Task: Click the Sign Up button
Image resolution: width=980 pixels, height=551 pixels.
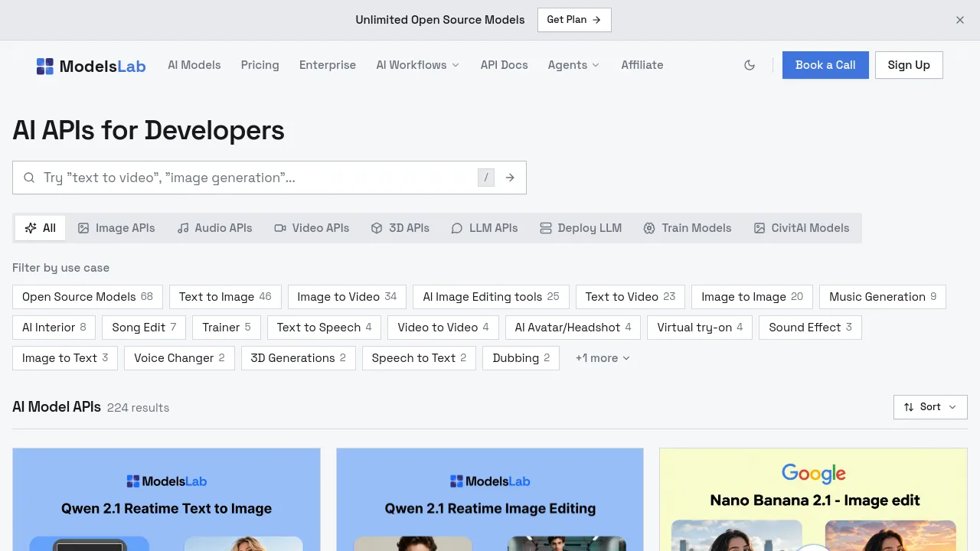Action: coord(909,65)
